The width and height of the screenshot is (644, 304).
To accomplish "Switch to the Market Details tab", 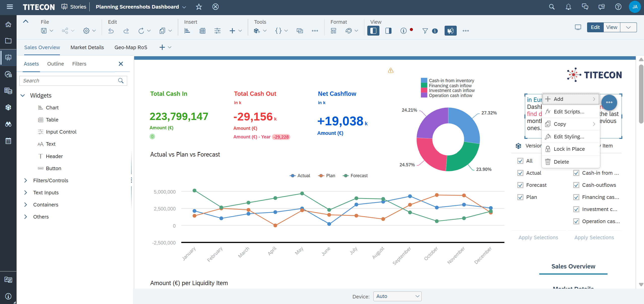I will point(87,47).
